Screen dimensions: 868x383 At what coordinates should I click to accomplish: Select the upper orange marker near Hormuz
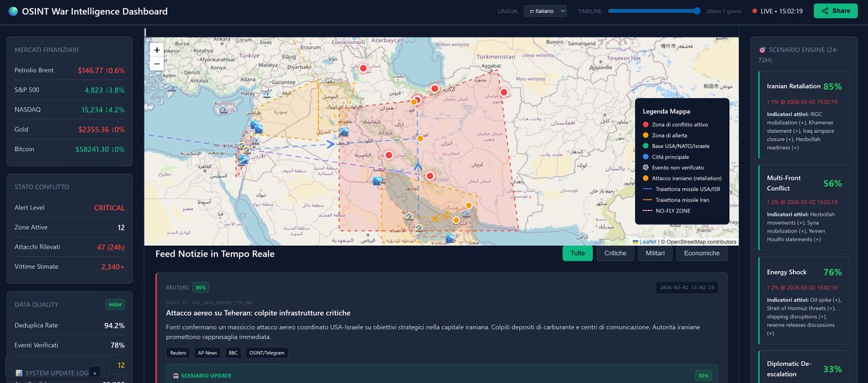point(469,205)
